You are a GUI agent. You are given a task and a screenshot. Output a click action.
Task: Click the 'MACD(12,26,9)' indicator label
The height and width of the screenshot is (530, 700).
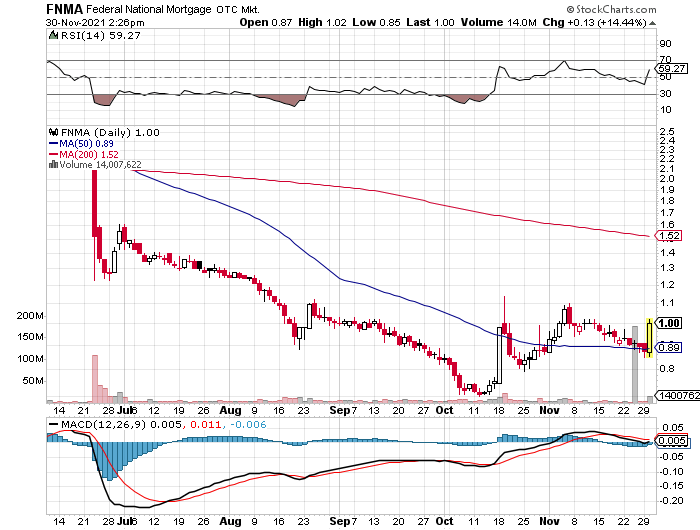coord(103,424)
